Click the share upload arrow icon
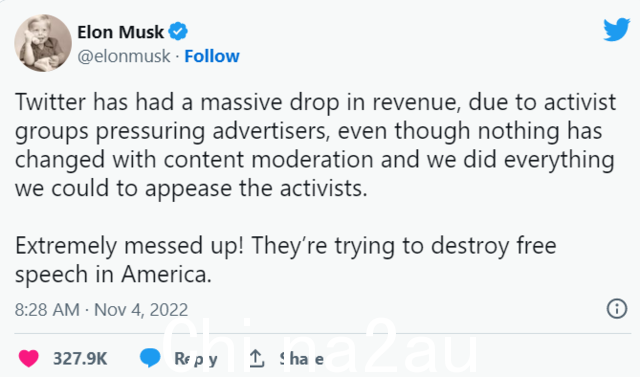640x377 pixels. pyautogui.click(x=256, y=359)
